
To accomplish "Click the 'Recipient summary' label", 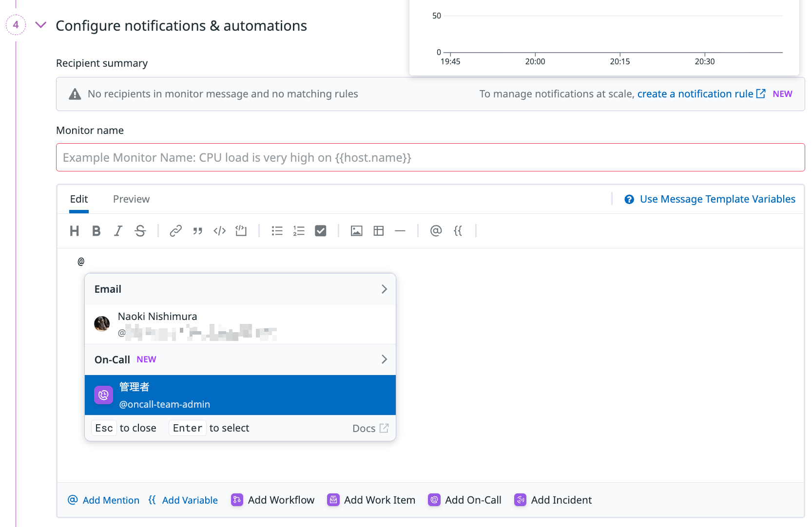I will [102, 63].
